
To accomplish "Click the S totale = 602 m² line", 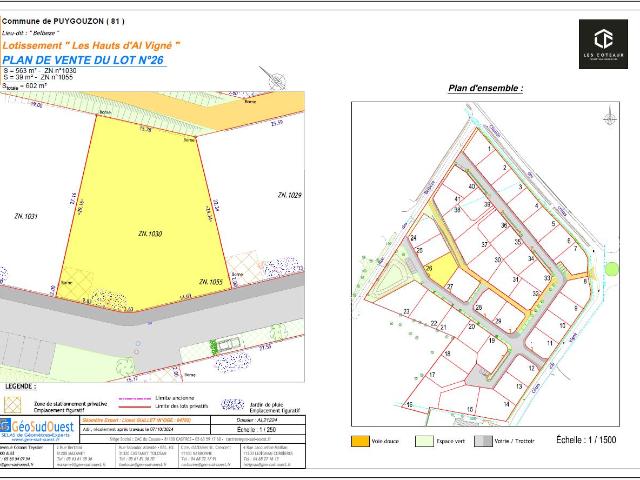I will point(24,86).
